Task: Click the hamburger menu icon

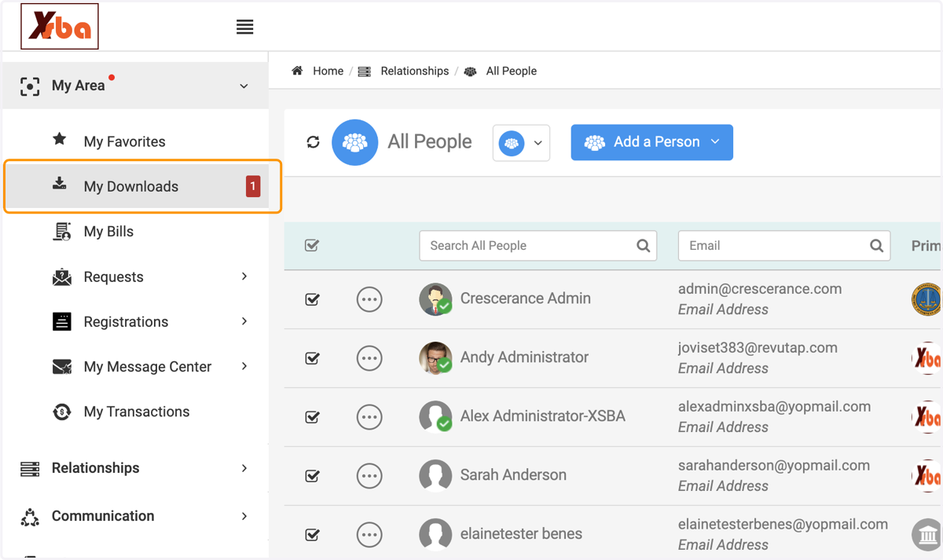Action: tap(244, 27)
